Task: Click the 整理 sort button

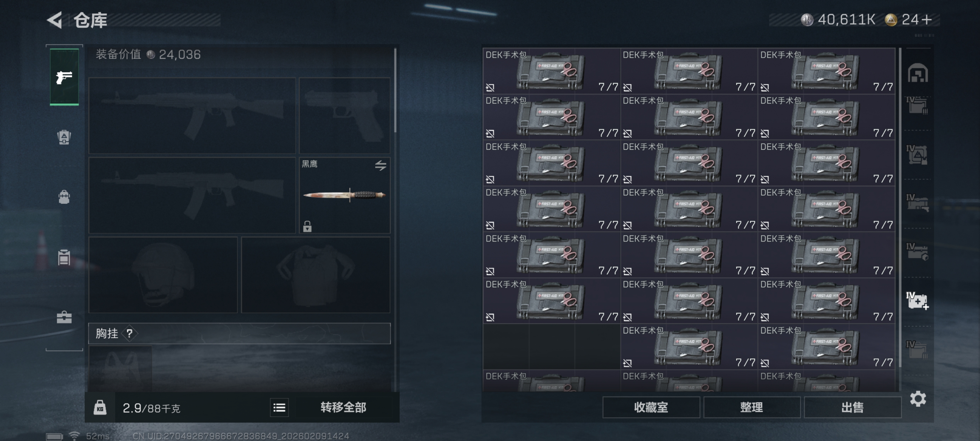Action: 751,407
